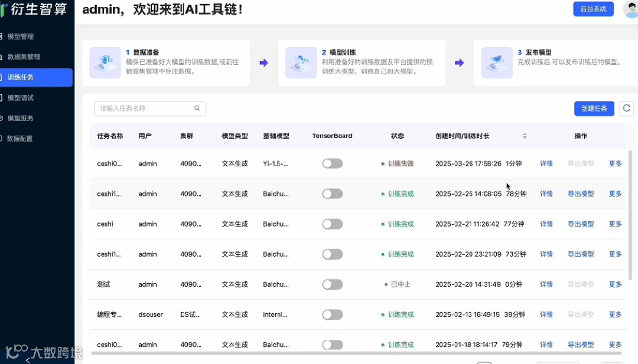Screen dimensions: 638x364
Task: Click the 发布模型 step illustration icon
Action: (x=497, y=63)
